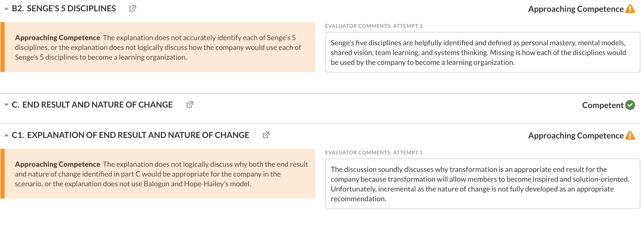Screen dimensions: 644x228
Task: Open B2 Senge's 5 Disciplines in new window
Action: [133, 8]
